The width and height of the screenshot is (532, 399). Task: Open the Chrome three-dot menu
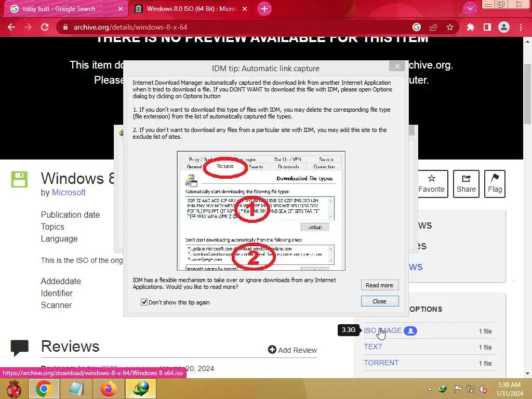coord(521,27)
